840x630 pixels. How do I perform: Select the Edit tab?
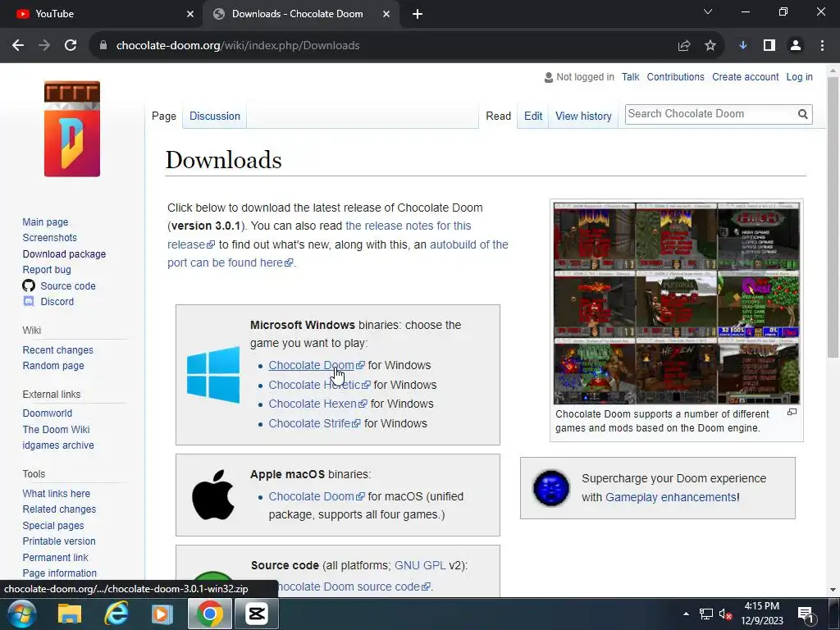click(x=533, y=116)
